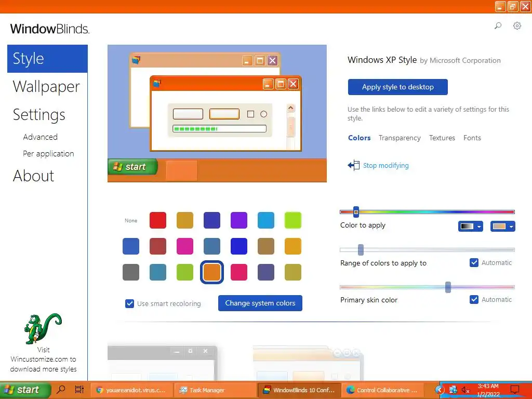Click Change system colors button

260,303
